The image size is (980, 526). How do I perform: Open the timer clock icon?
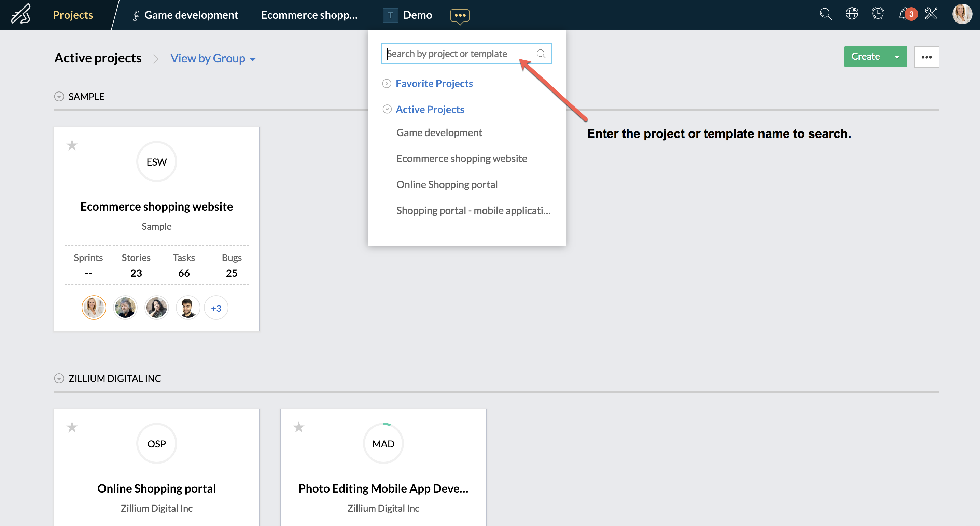click(x=878, y=14)
